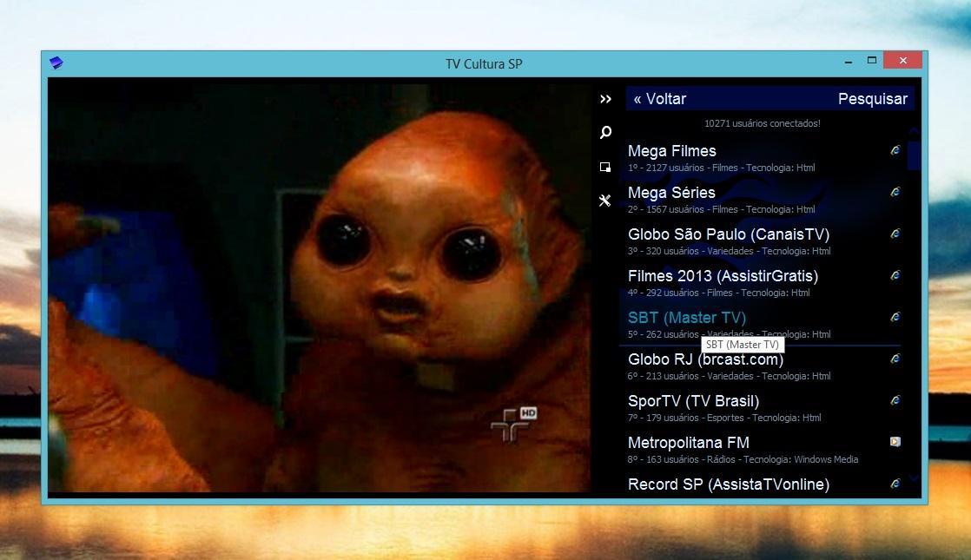This screenshot has width=971, height=560.
Task: Click Html icon beside Mega Séries
Action: tap(895, 192)
